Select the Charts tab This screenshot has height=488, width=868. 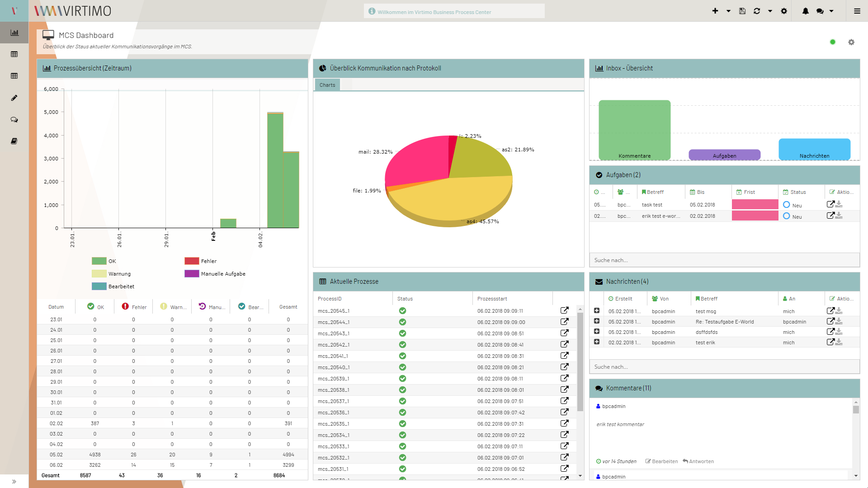click(x=327, y=85)
